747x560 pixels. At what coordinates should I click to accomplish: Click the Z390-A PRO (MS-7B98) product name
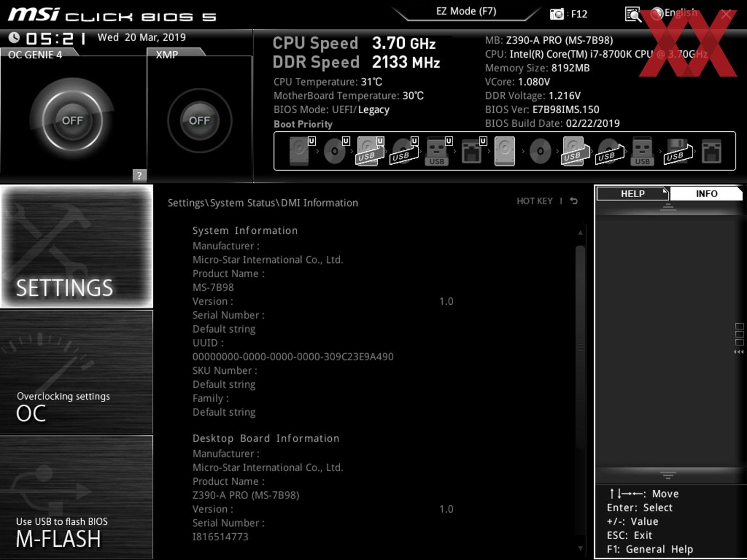coord(246,495)
